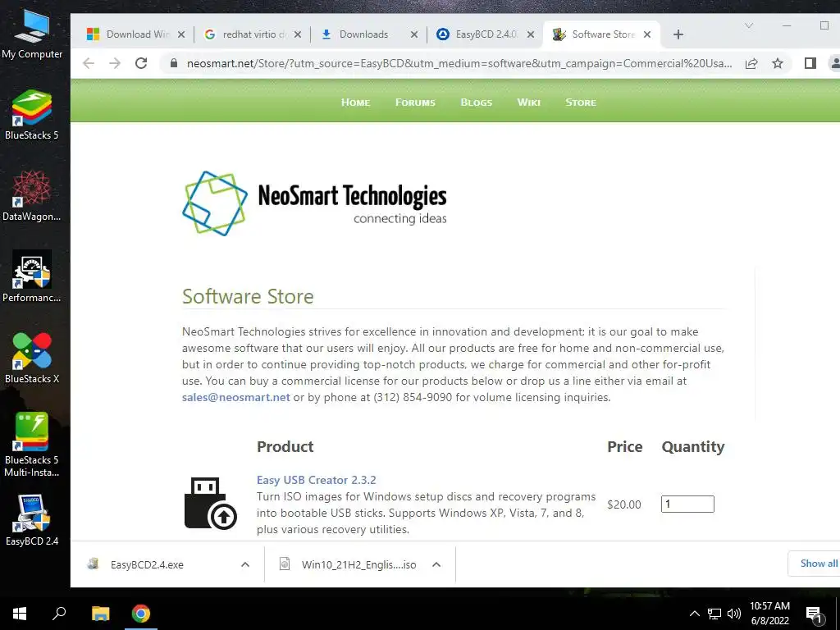Open a new browser tab
Screen dimensions: 840x630
(678, 34)
